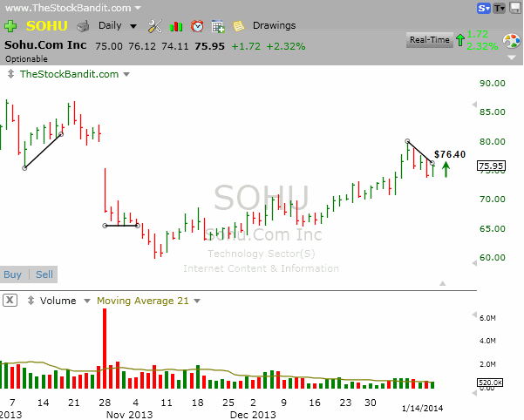Close the Volume pane with X box
Viewport: 524px width, 420px height.
coord(10,301)
